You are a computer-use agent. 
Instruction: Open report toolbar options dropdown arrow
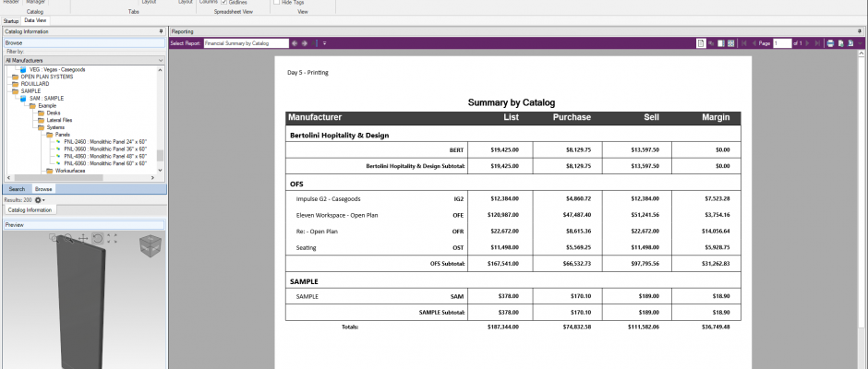pyautogui.click(x=325, y=43)
